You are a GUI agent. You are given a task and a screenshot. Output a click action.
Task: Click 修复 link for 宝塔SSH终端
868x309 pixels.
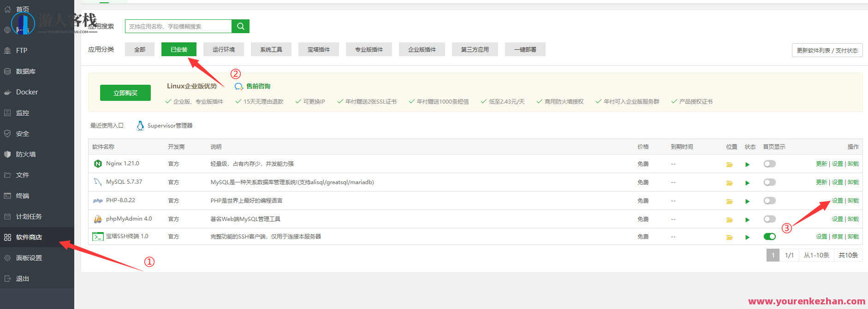coord(838,237)
